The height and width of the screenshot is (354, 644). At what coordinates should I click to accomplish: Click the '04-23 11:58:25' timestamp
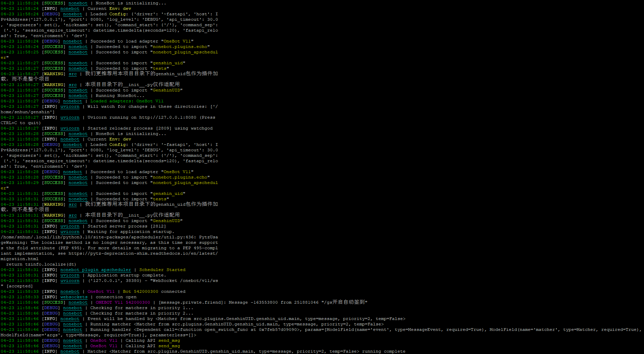(x=20, y=52)
